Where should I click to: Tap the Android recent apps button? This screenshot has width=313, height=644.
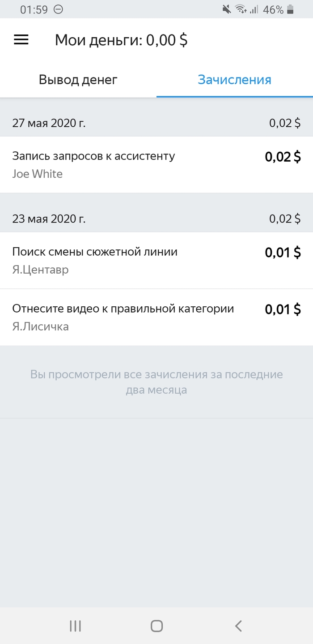click(75, 626)
